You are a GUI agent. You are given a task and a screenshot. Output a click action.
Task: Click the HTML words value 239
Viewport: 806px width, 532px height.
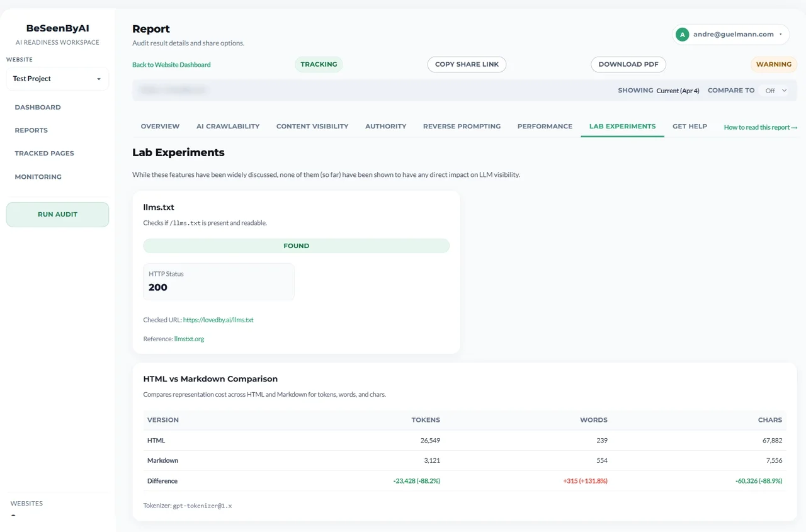pos(601,441)
